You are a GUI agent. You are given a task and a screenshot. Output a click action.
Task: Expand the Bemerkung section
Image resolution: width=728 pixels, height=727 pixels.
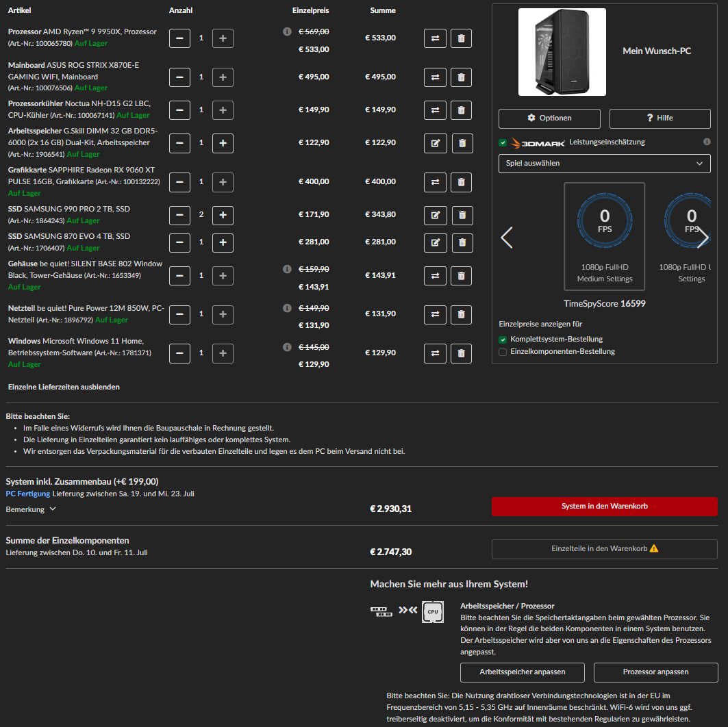point(31,509)
